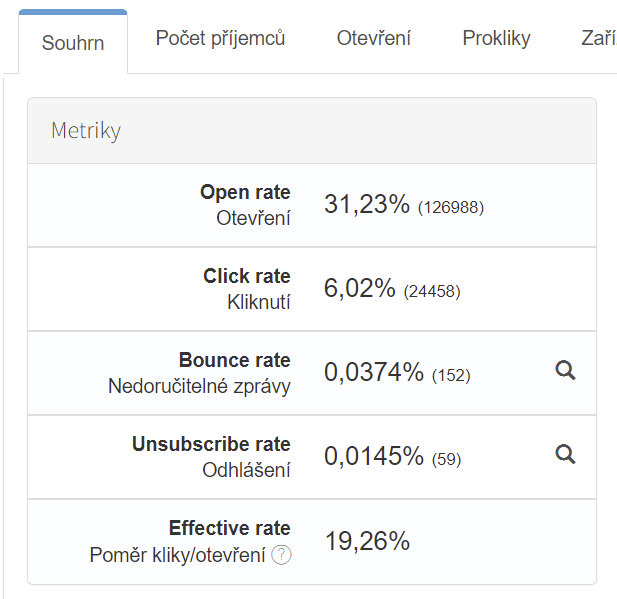The width and height of the screenshot is (617, 599).
Task: Select the 31,23% open rate value
Action: 366,205
